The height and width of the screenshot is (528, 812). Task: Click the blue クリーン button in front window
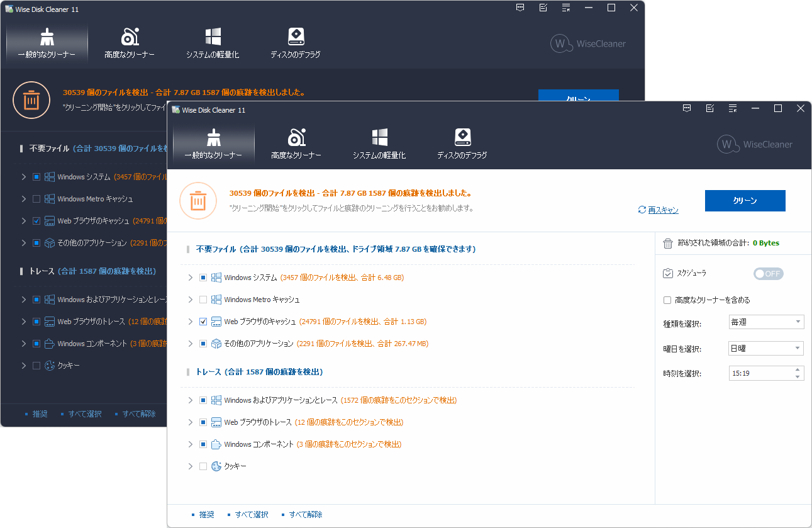745,201
